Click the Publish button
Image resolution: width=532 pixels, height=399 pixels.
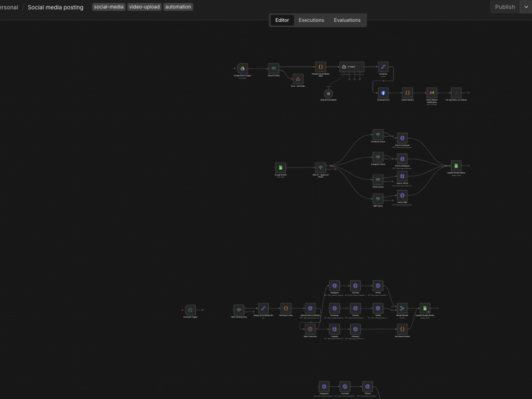505,7
